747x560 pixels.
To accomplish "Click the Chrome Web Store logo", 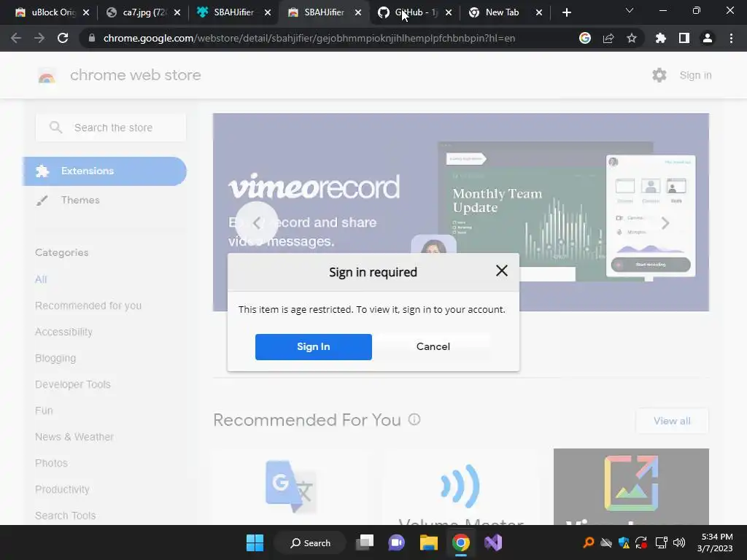I will pos(47,76).
